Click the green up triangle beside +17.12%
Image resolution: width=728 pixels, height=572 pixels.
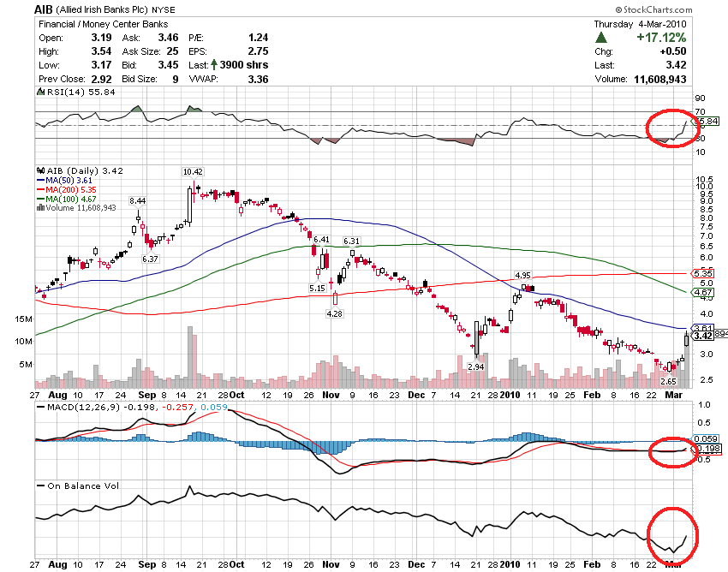[x=601, y=38]
